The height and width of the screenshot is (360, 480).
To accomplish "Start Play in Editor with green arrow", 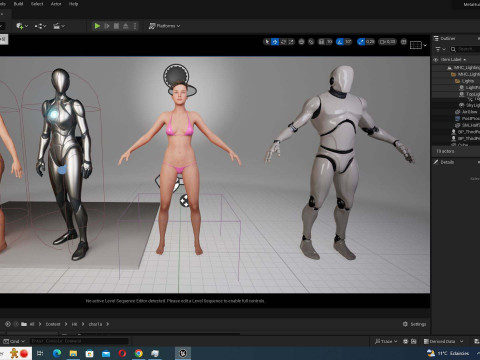I will click(97, 26).
